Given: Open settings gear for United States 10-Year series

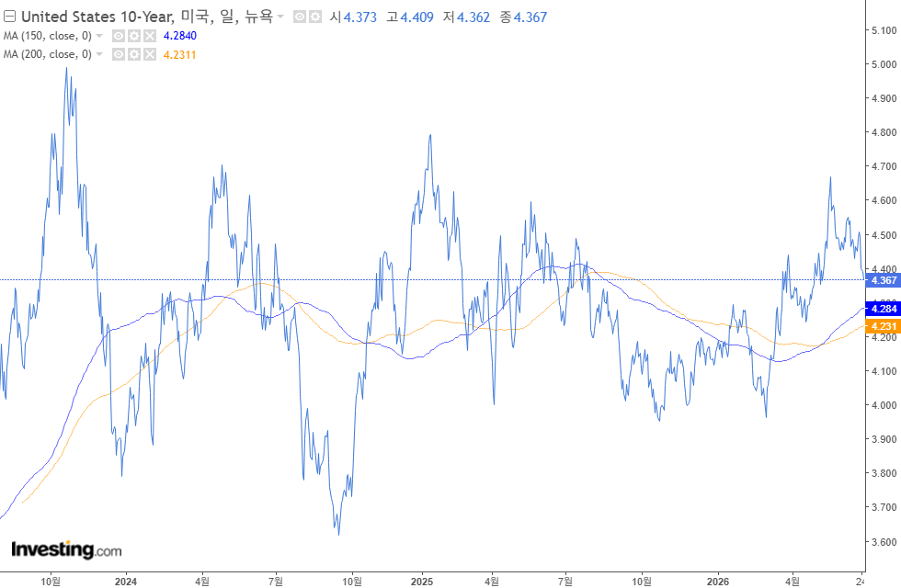Looking at the screenshot, I should pyautogui.click(x=314, y=17).
